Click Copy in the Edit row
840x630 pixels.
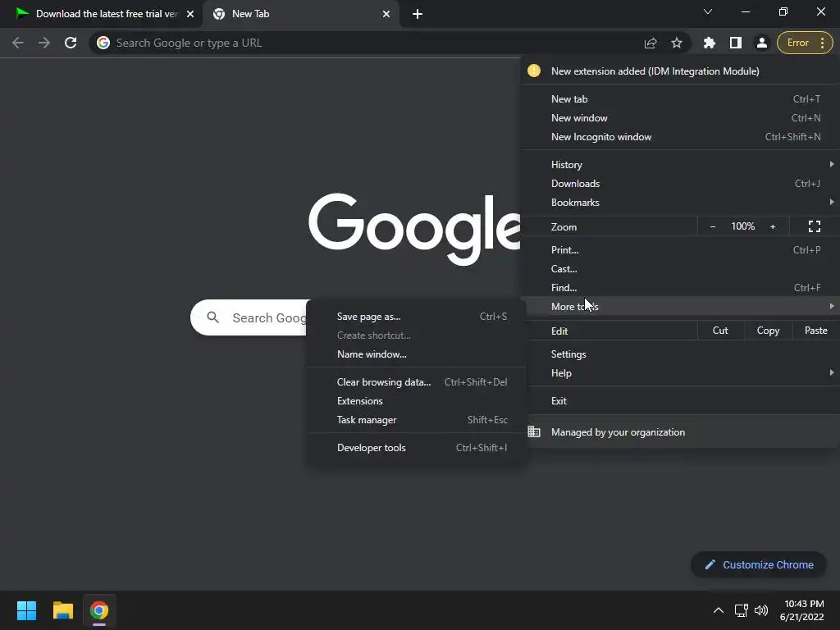[768, 331]
